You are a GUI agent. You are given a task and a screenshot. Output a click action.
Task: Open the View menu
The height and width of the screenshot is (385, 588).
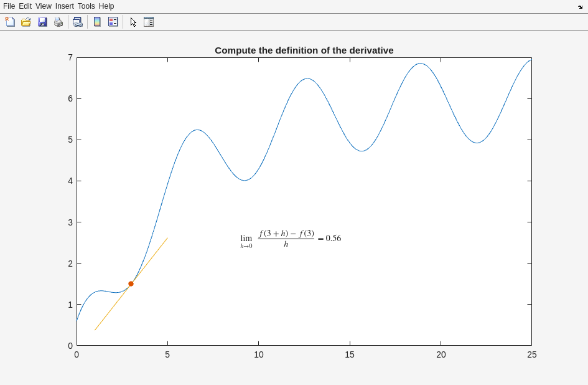[44, 6]
